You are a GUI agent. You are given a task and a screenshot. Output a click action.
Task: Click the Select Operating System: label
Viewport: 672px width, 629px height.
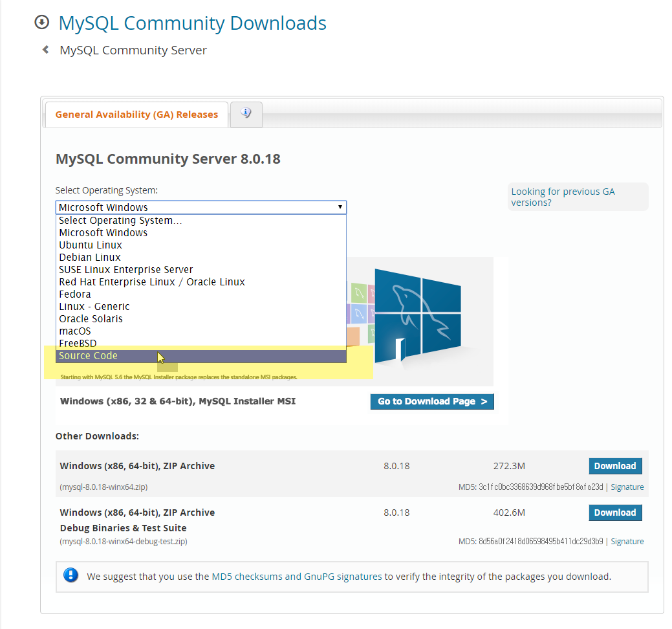click(x=107, y=190)
